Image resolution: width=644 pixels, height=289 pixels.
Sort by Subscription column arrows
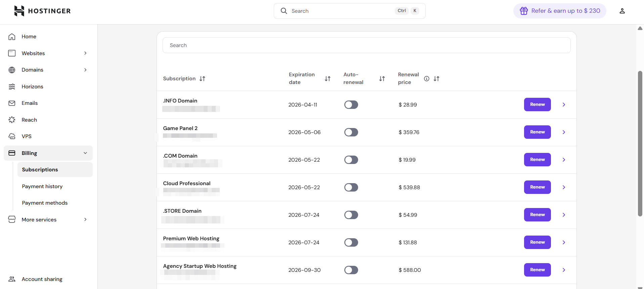202,79
